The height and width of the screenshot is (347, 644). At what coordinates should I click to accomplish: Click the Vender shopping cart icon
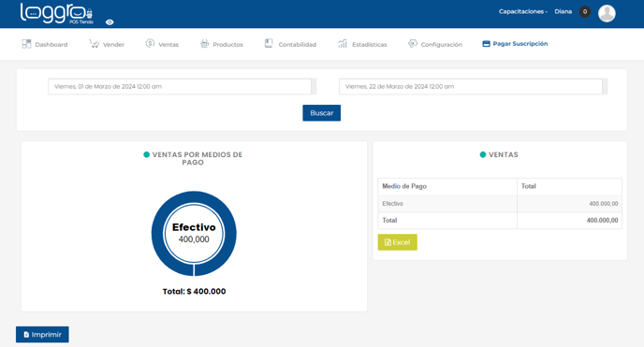94,44
